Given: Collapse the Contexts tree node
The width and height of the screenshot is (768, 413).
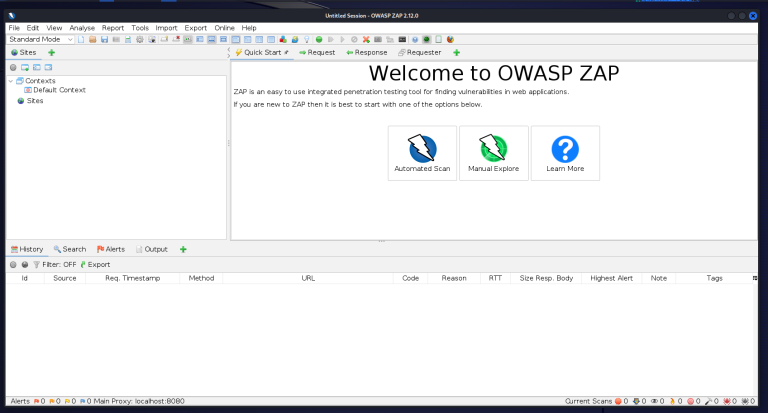Looking at the screenshot, I should (10, 81).
